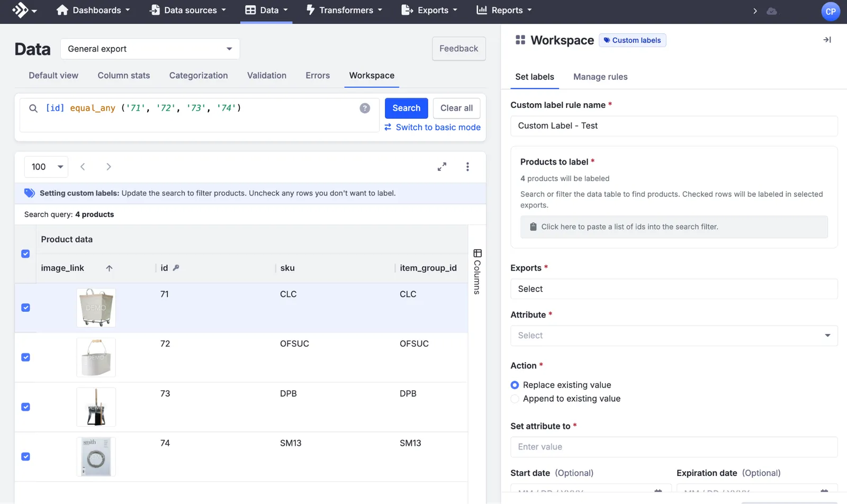This screenshot has width=847, height=504.
Task: Switch to the Column stats tab
Action: click(124, 76)
